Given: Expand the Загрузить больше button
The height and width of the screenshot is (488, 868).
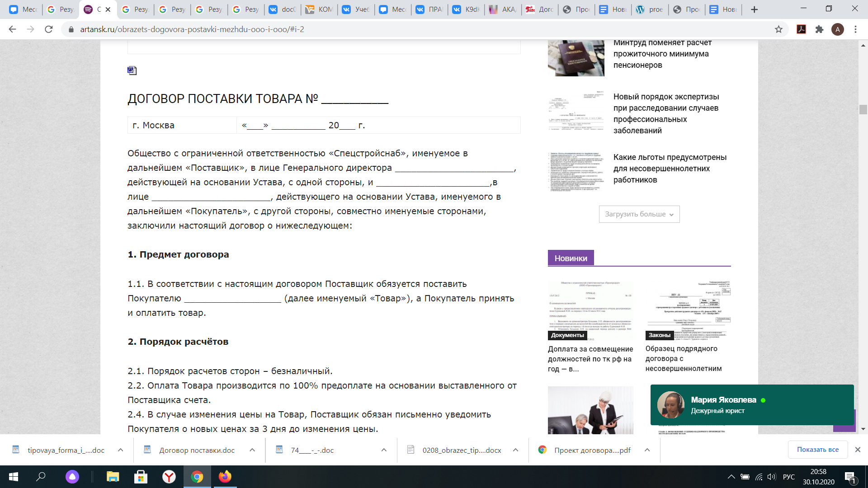Looking at the screenshot, I should [639, 214].
